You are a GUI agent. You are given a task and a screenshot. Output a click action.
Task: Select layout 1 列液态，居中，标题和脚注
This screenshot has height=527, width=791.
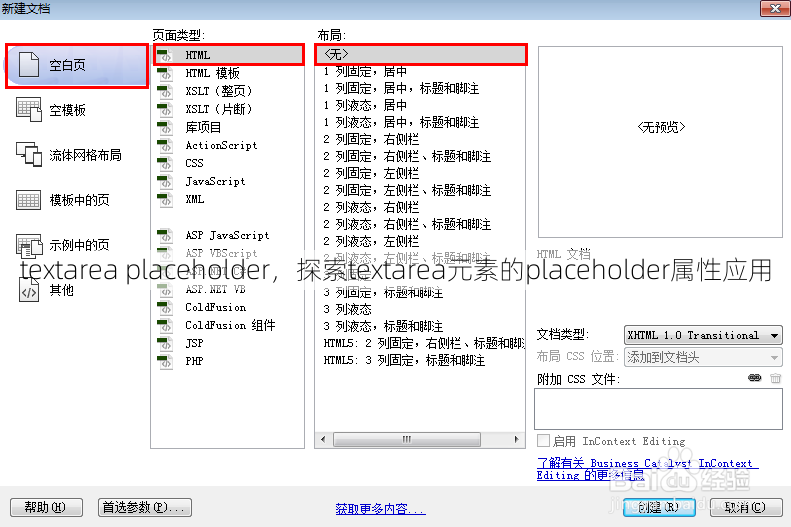click(x=401, y=122)
